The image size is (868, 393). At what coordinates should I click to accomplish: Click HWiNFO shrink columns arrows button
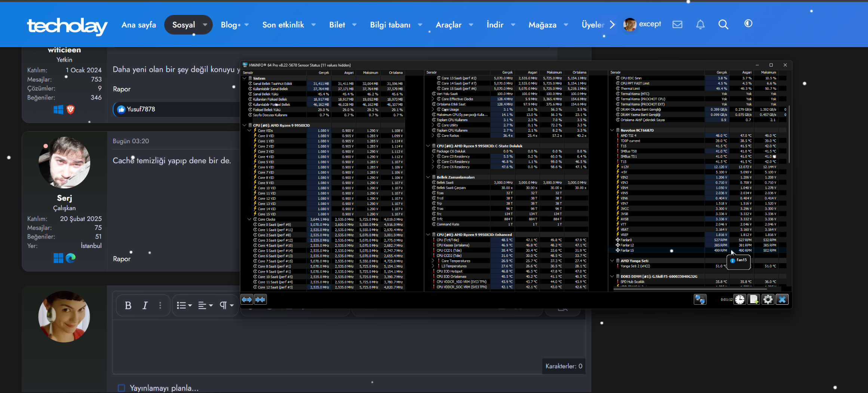260,300
